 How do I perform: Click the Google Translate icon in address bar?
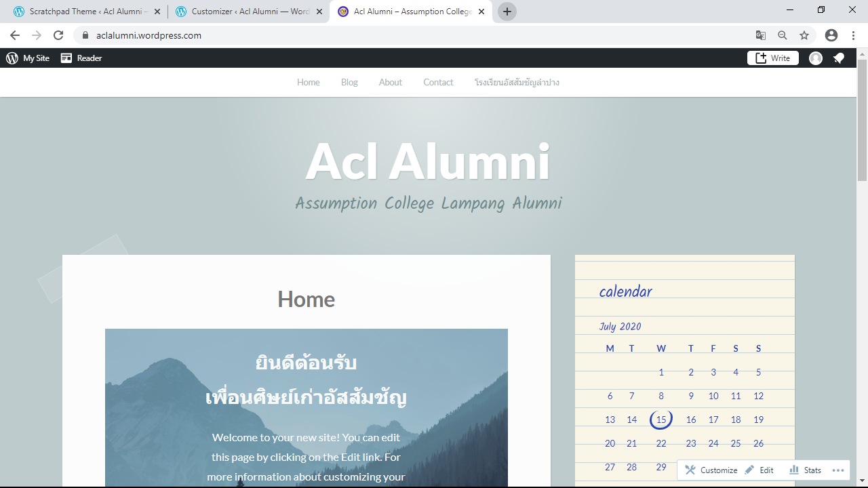pyautogui.click(x=761, y=35)
